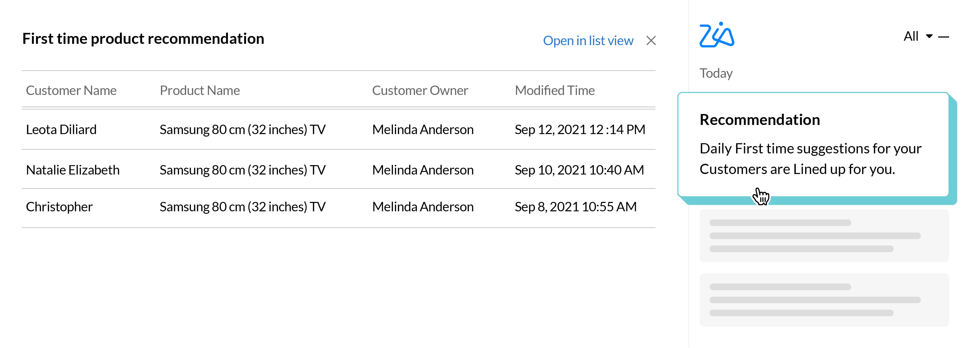Open customer Natalie Elizabeth record
This screenshot has width=980, height=348.
73,170
